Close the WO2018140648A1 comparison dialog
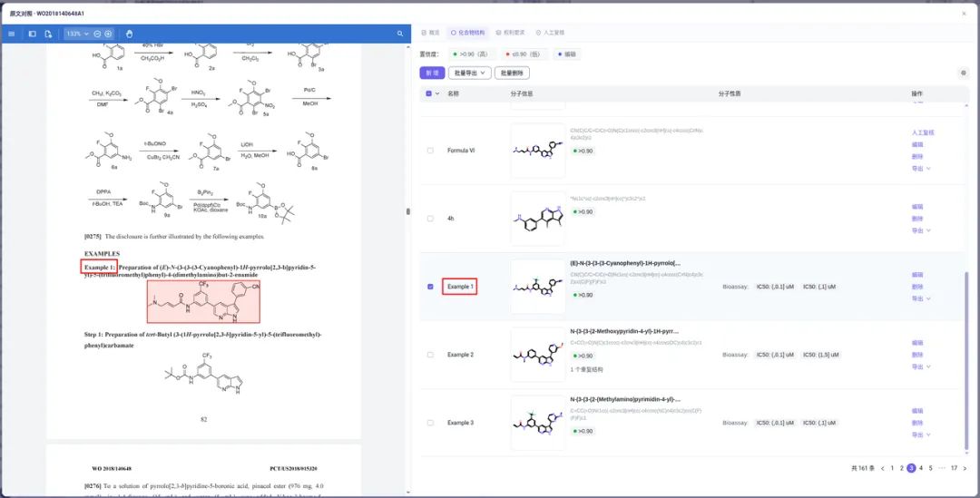This screenshot has height=498, width=980. [x=964, y=13]
